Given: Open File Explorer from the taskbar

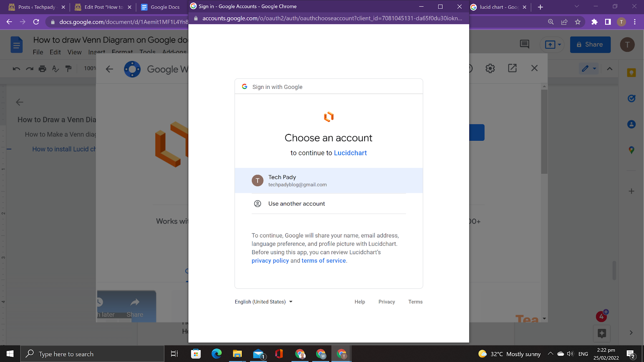Looking at the screenshot, I should click(x=237, y=354).
